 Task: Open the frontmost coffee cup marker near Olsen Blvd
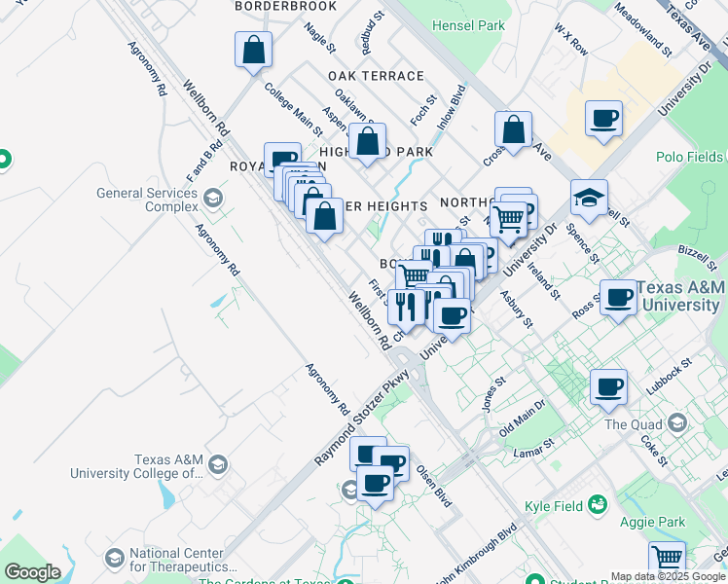375,487
